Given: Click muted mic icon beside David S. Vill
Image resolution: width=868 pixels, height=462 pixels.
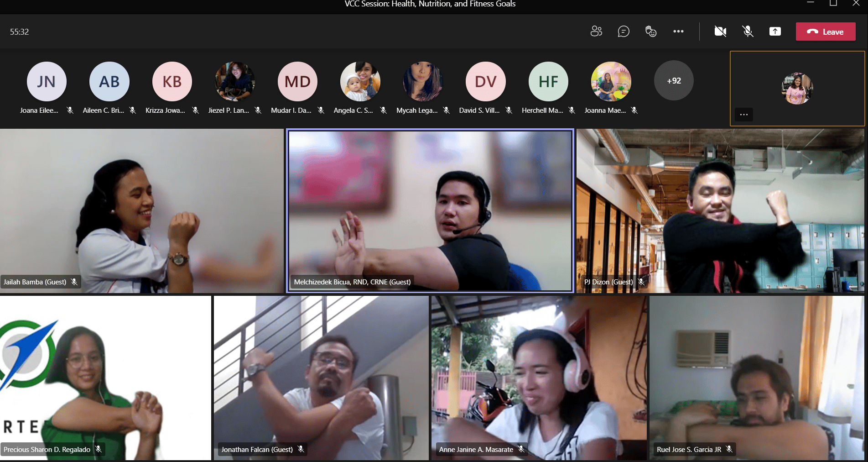Looking at the screenshot, I should [x=509, y=110].
